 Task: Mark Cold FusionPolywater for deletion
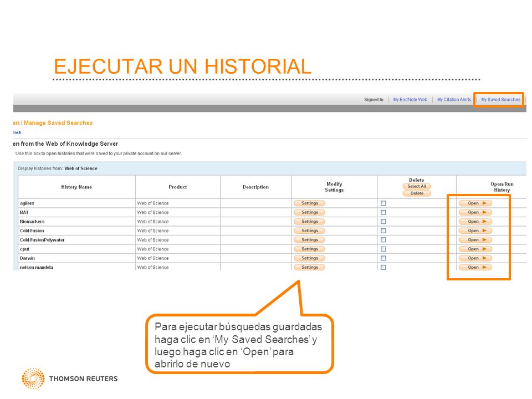(x=383, y=240)
